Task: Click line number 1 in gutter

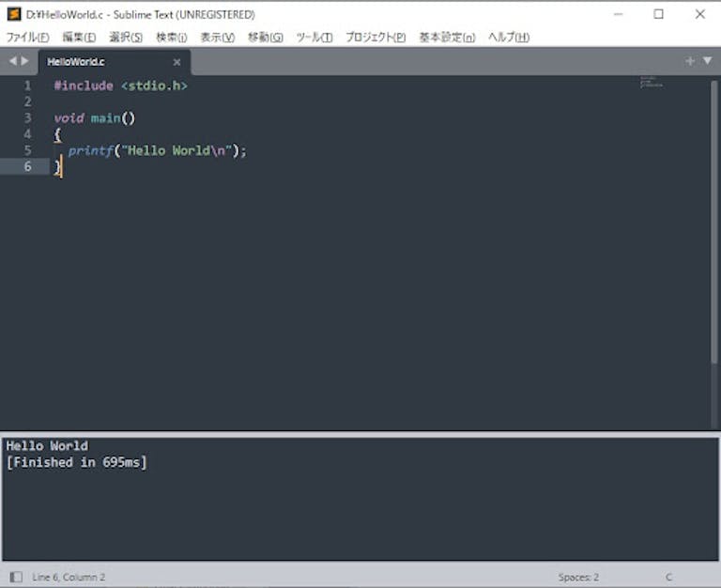Action: (27, 85)
